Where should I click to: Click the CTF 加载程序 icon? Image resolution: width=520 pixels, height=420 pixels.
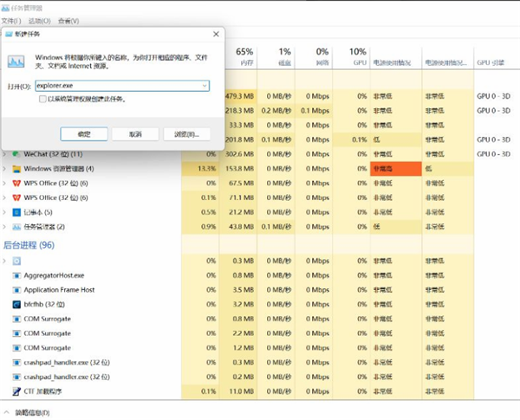[x=16, y=391]
